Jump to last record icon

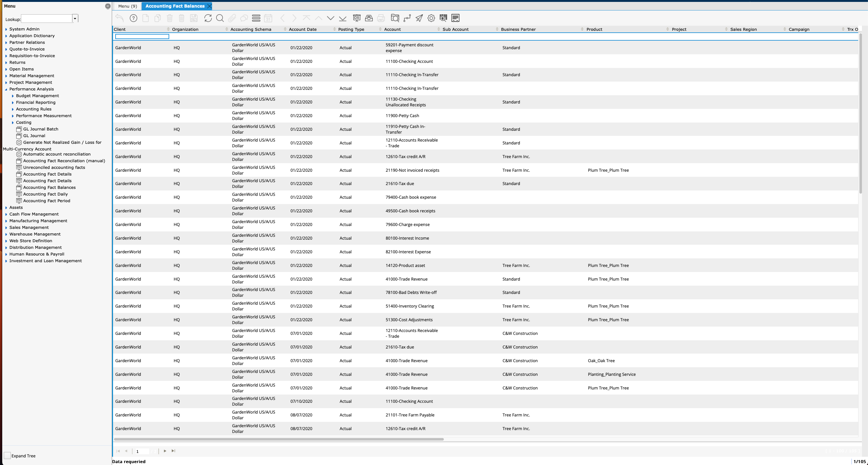click(343, 18)
